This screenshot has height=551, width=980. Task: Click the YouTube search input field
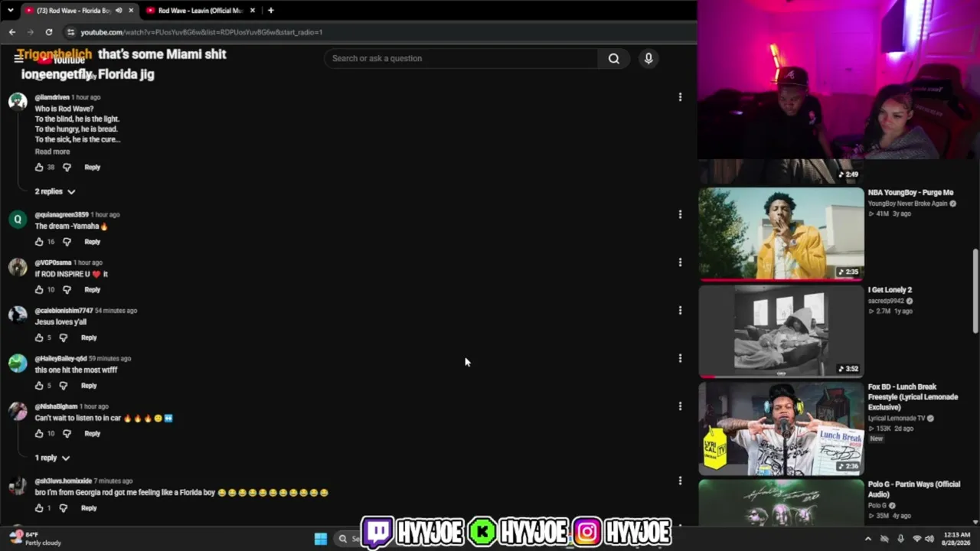click(x=462, y=58)
